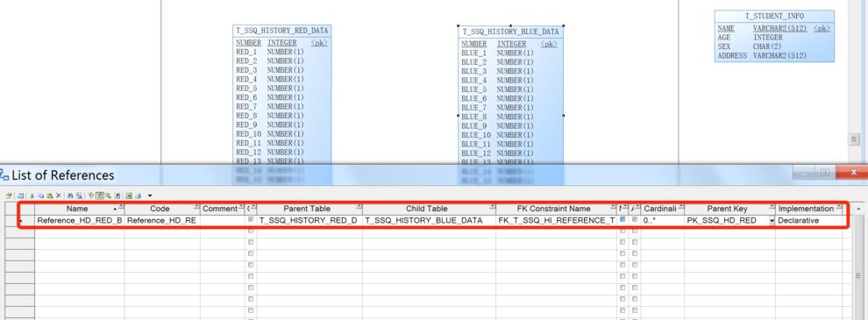The image size is (868, 320).
Task: Click NAME primary key row in T_STUDENT_INFO
Action: (x=774, y=28)
